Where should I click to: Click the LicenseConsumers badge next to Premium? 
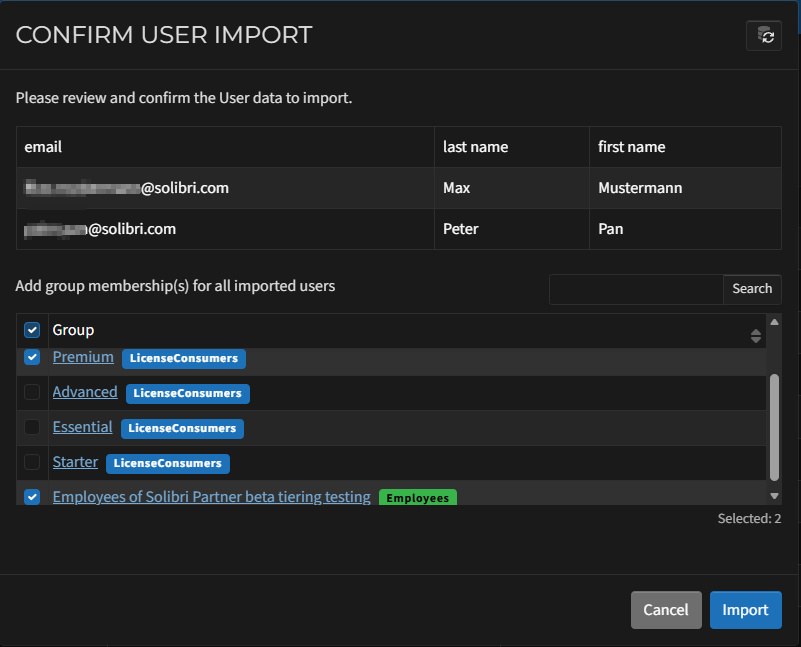184,358
